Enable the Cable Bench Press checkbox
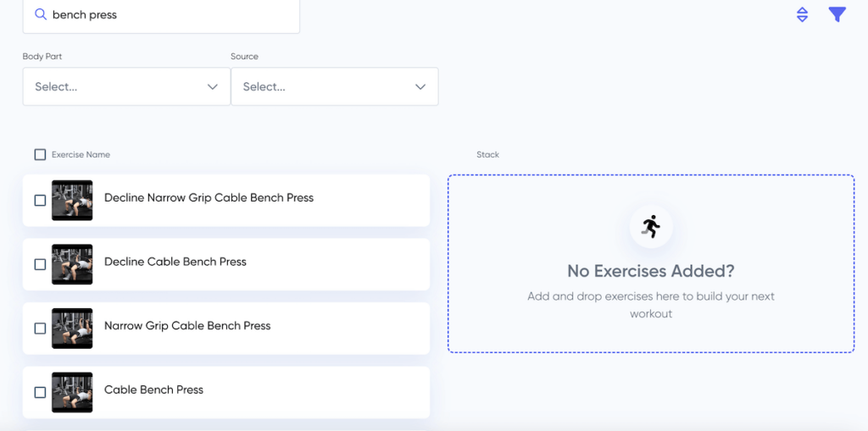Screen dimensions: 868x431 (40, 392)
